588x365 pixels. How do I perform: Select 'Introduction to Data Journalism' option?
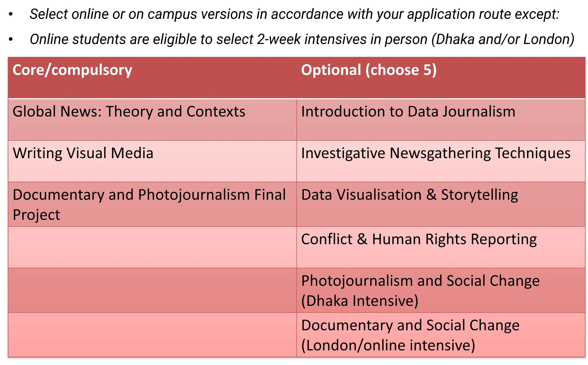tap(408, 112)
